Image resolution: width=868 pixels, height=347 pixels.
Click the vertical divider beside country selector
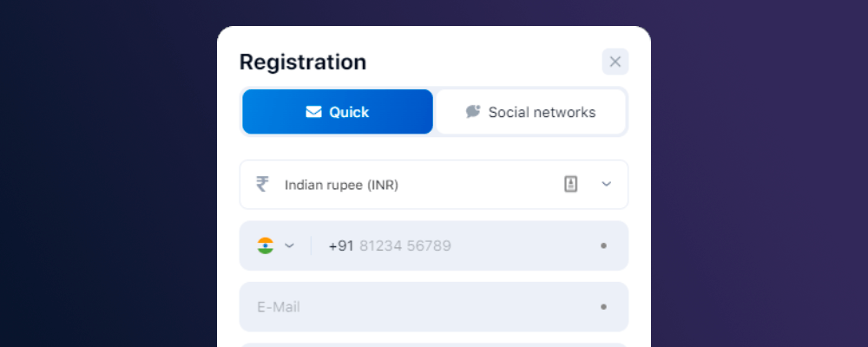pos(312,246)
